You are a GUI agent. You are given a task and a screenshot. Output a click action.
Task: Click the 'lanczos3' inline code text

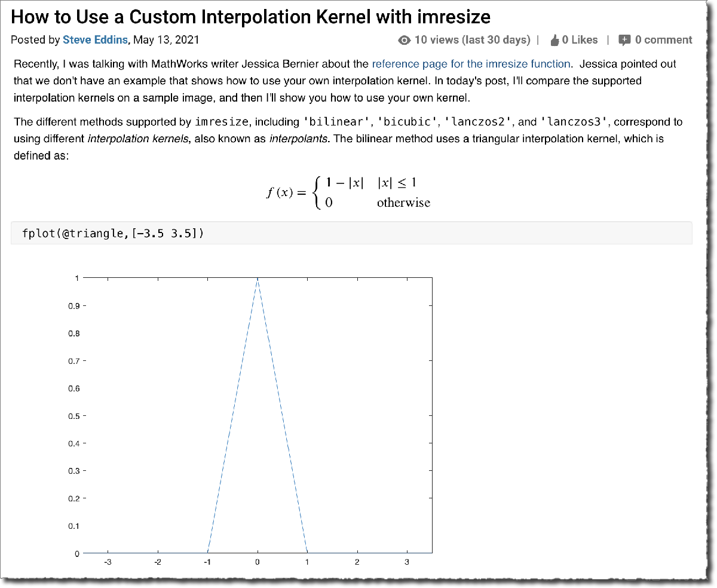click(x=574, y=122)
